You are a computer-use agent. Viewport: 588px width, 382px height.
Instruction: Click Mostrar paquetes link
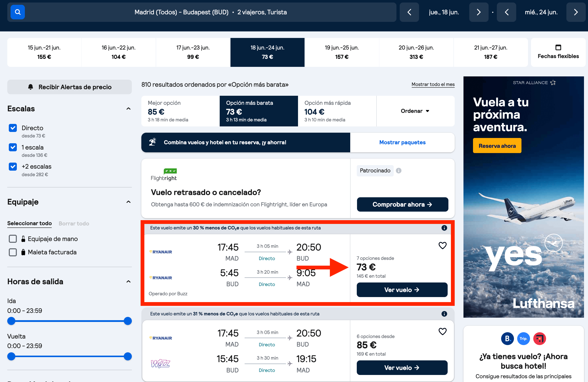click(402, 142)
